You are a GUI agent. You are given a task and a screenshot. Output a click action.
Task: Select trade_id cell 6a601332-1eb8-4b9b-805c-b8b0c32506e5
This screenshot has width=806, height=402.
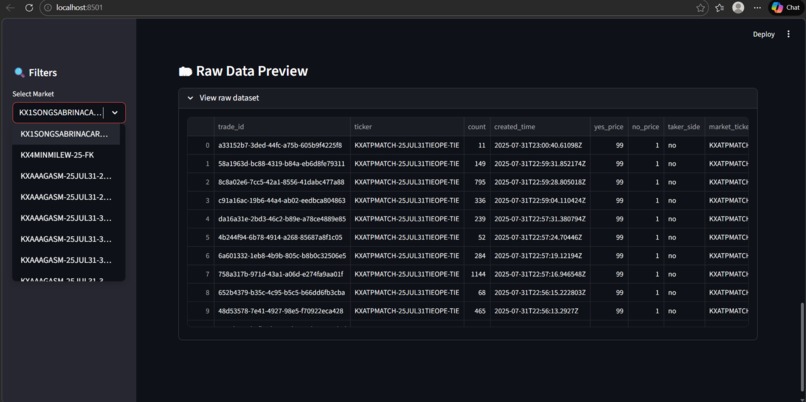click(x=283, y=255)
